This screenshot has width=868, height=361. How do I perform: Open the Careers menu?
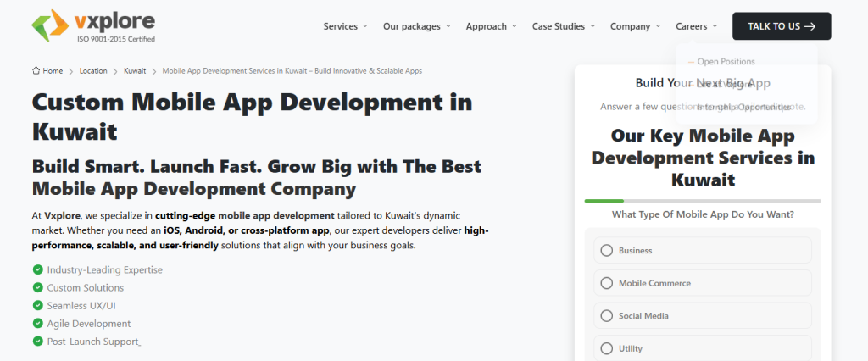click(x=692, y=26)
